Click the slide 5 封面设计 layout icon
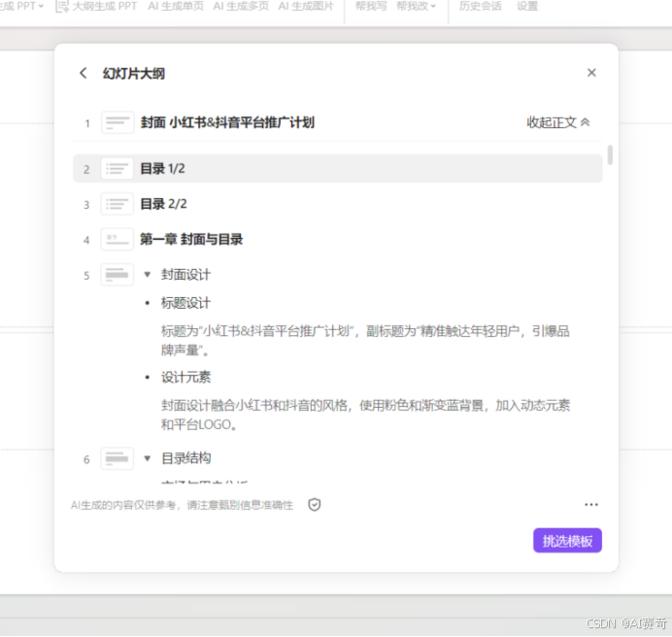Image resolution: width=672 pixels, height=637 pixels. pyautogui.click(x=118, y=275)
